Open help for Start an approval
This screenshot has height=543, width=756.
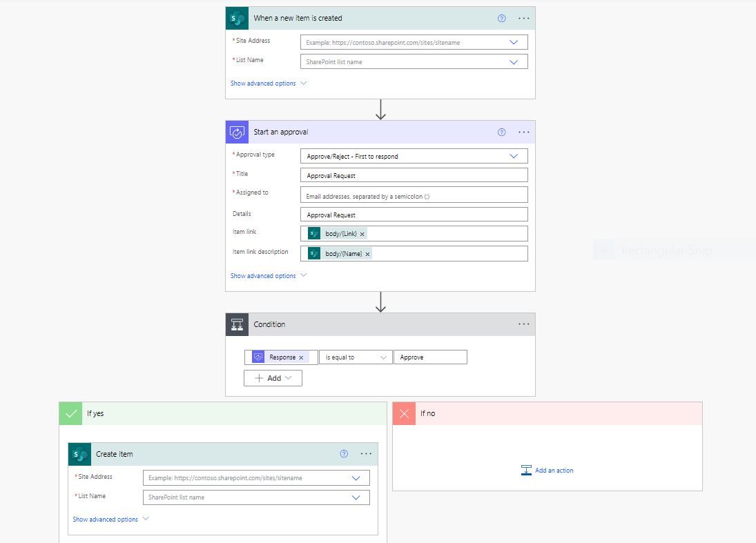(501, 132)
